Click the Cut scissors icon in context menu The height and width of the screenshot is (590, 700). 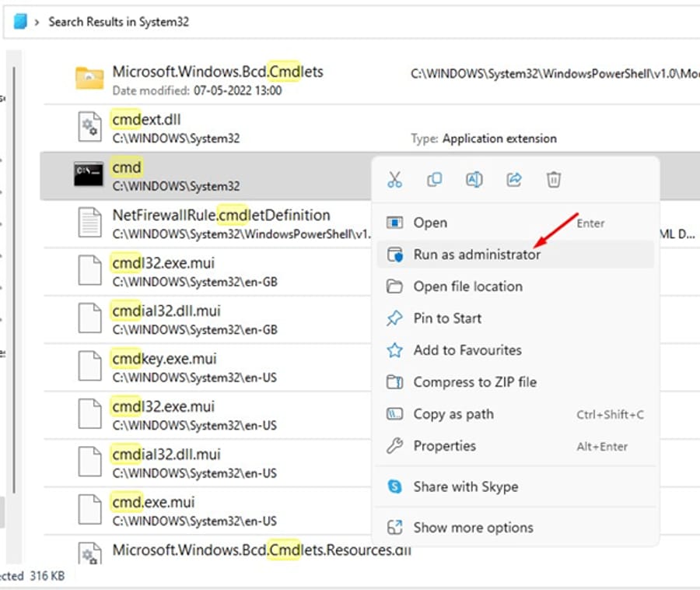coord(394,180)
